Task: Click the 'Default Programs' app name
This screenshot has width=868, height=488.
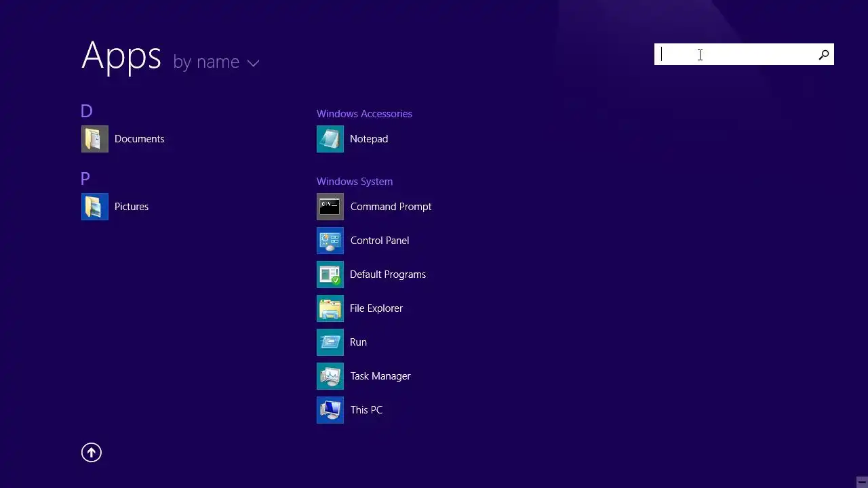Action: [x=388, y=274]
